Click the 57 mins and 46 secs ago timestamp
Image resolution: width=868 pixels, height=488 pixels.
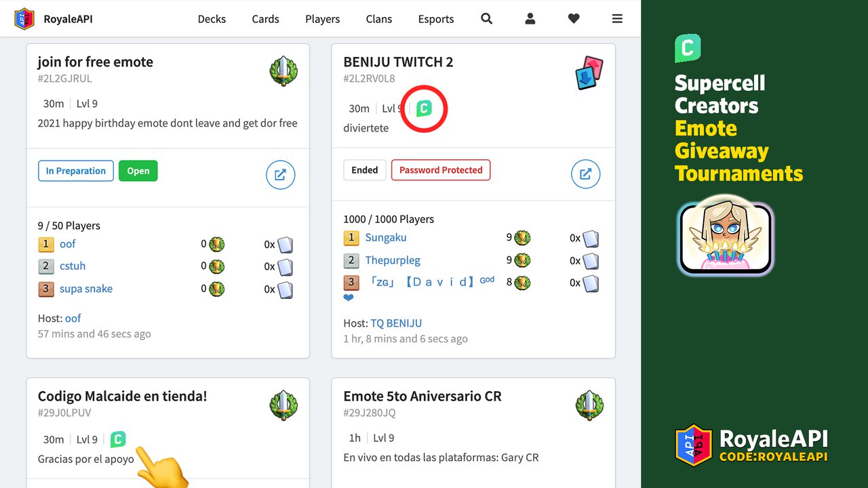[94, 333]
